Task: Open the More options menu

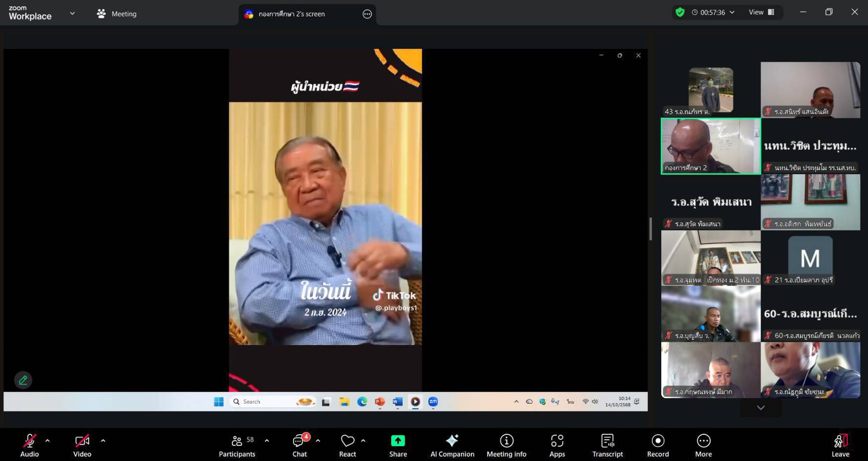Action: click(703, 445)
